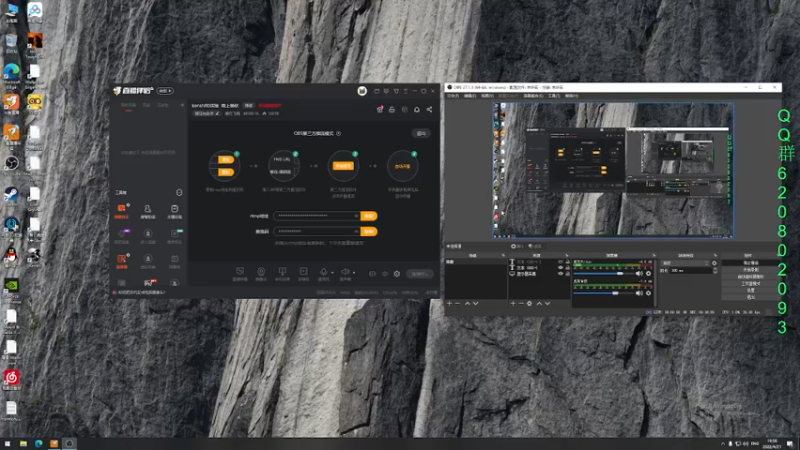Open the person tool icon in toolbox first row
This screenshot has height=450, width=800.
point(147,209)
